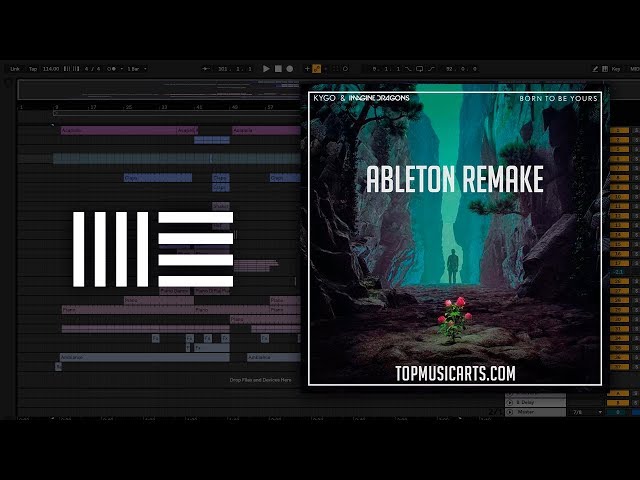Screen dimensions: 640x480
Task: Select the long Piano clip
Action: [x=128, y=310]
